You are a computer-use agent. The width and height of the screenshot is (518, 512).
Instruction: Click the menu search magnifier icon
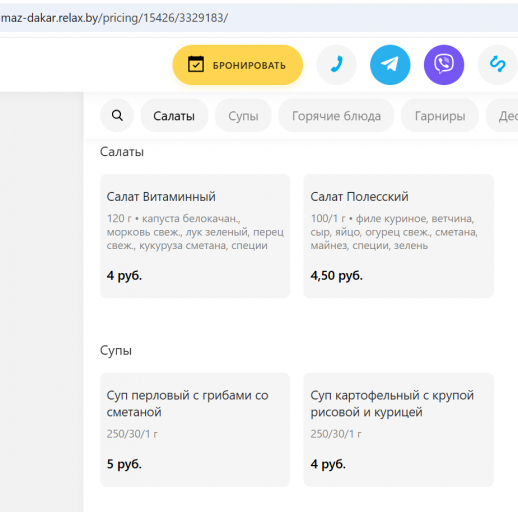pyautogui.click(x=117, y=115)
